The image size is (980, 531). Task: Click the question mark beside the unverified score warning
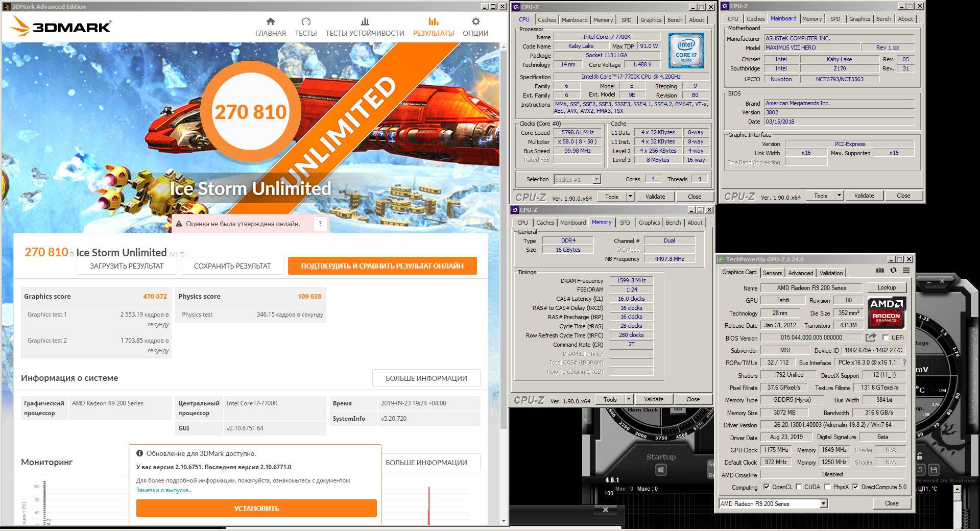320,224
